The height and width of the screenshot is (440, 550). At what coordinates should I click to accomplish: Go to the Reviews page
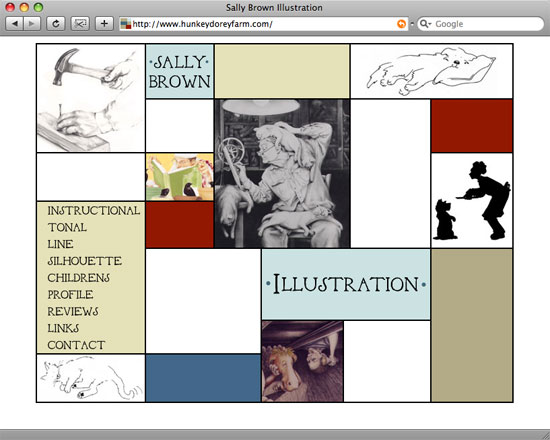(73, 312)
